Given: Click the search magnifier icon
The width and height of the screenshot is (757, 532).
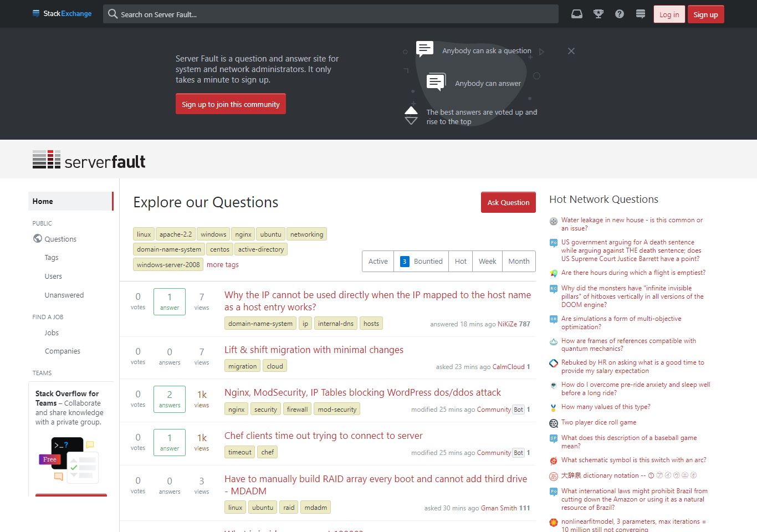Looking at the screenshot, I should (x=112, y=14).
